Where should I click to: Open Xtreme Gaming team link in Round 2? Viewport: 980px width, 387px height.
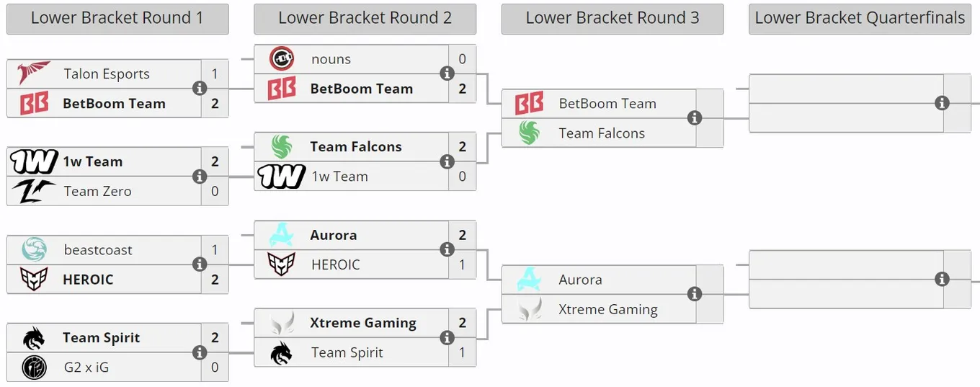tap(363, 323)
